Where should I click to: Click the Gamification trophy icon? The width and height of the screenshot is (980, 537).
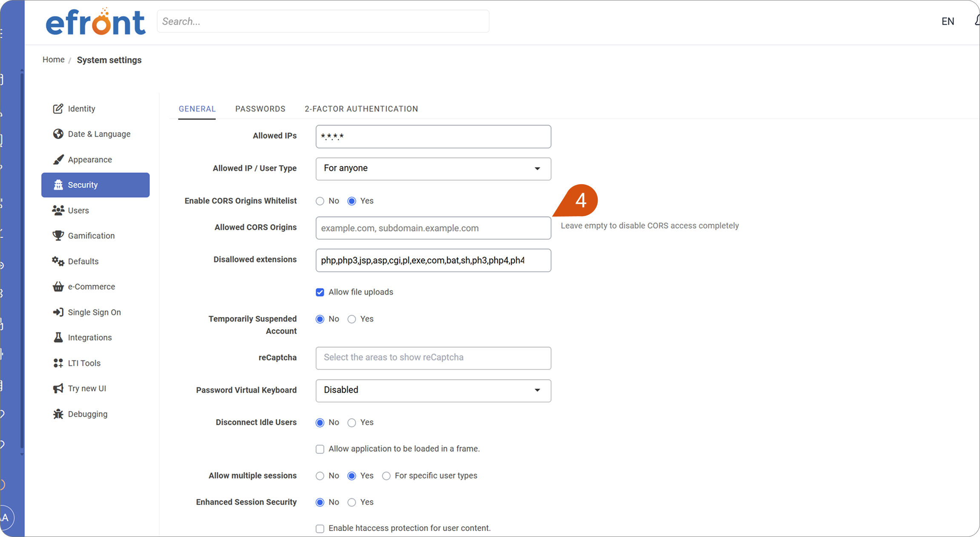pyautogui.click(x=58, y=236)
